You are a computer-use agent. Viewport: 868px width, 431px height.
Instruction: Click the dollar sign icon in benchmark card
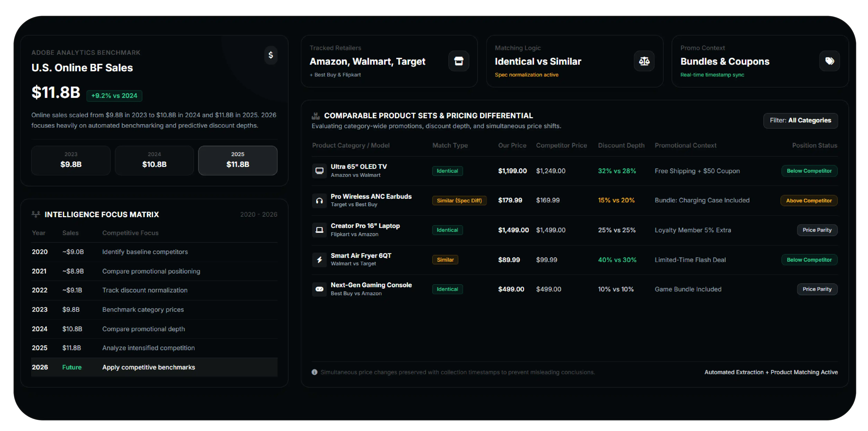click(271, 55)
